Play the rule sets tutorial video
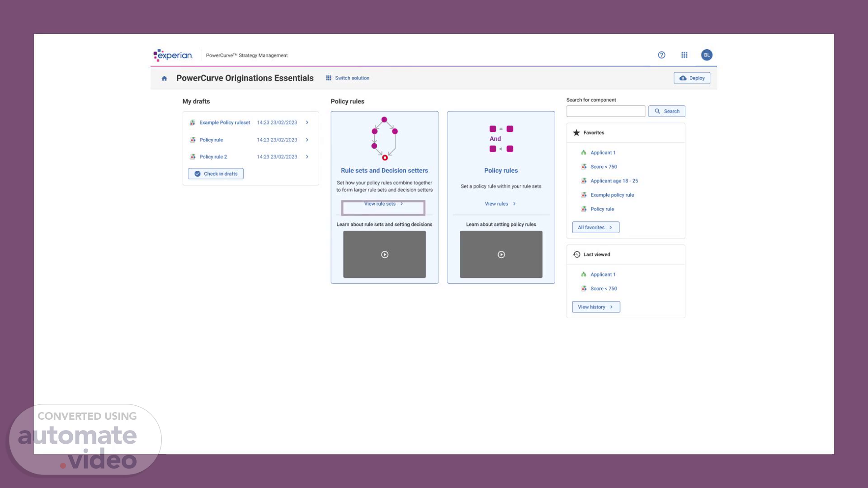The height and width of the screenshot is (488, 868). coord(384,254)
